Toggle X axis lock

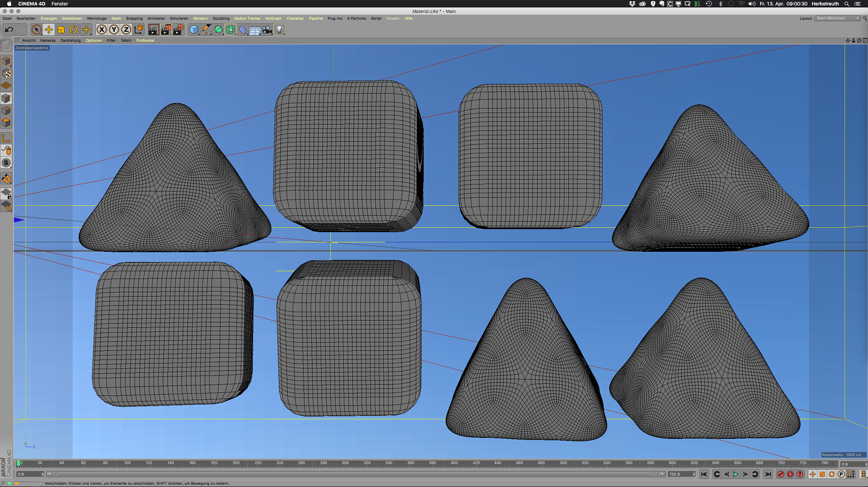[102, 30]
